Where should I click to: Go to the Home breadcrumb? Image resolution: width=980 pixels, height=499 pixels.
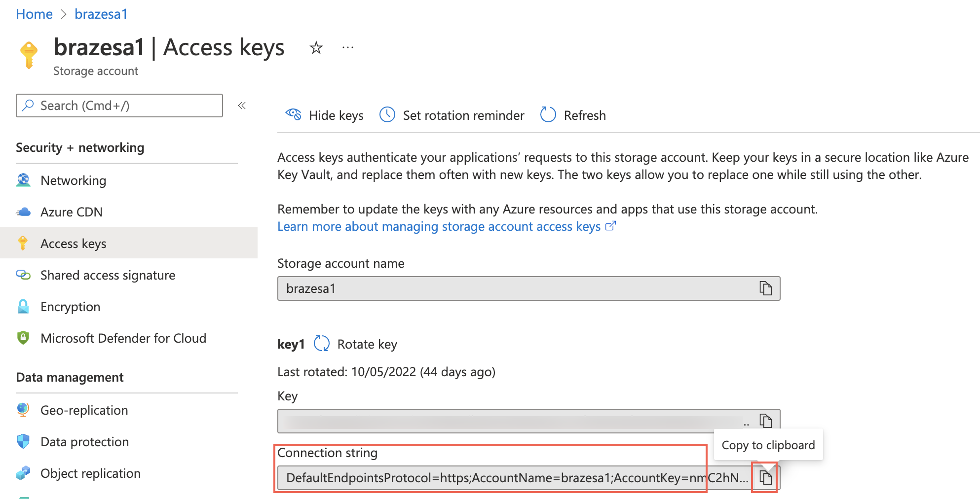[x=34, y=14]
